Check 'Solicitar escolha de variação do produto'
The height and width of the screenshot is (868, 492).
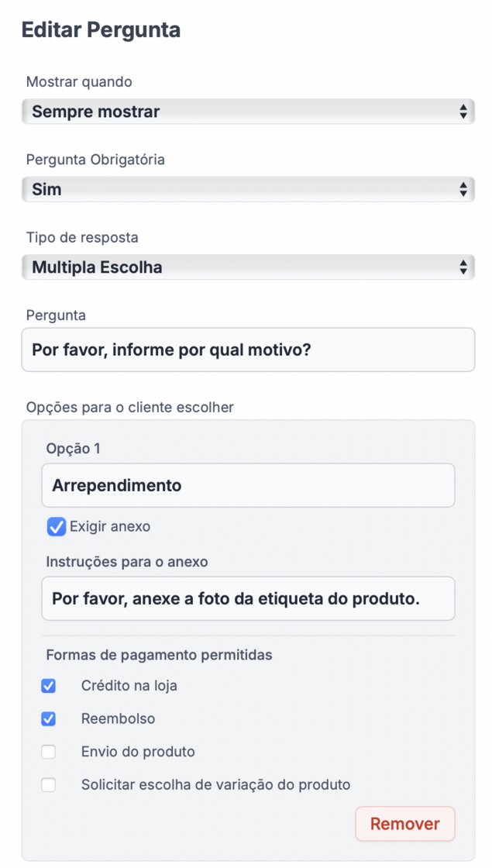(x=49, y=785)
